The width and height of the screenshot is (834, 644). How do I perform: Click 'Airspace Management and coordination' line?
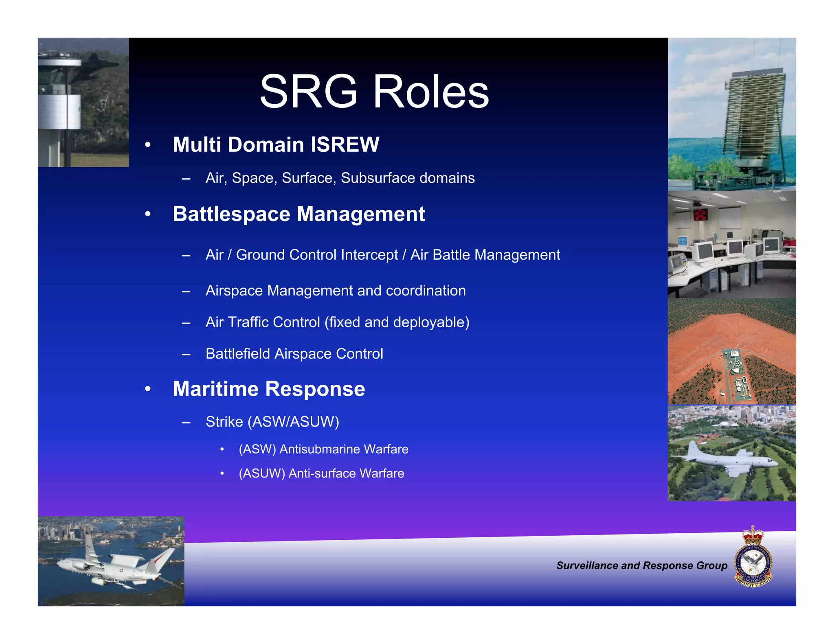pyautogui.click(x=336, y=291)
